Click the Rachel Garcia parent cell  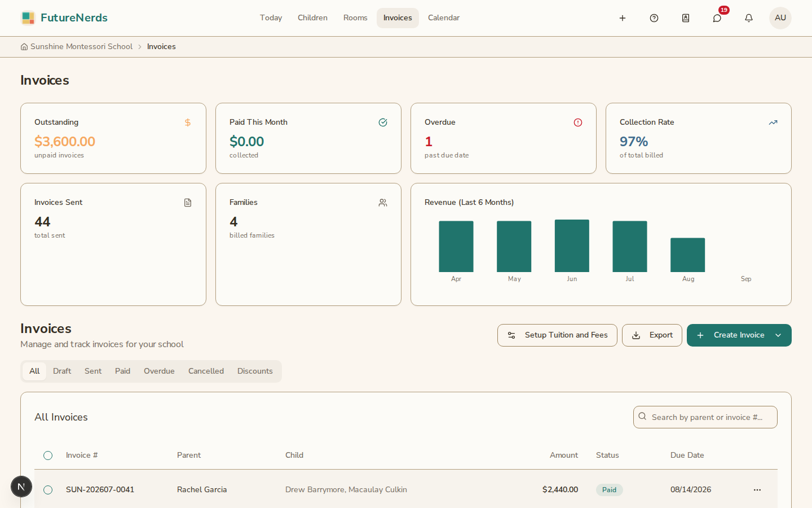(202, 490)
